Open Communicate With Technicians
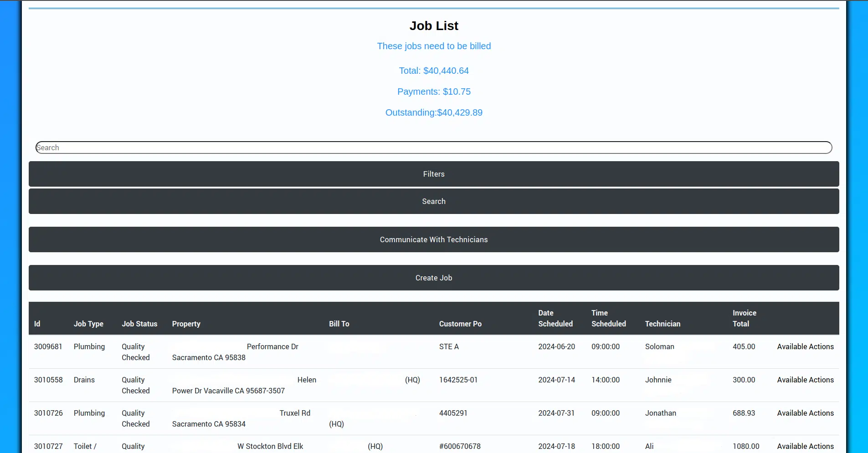 433,239
